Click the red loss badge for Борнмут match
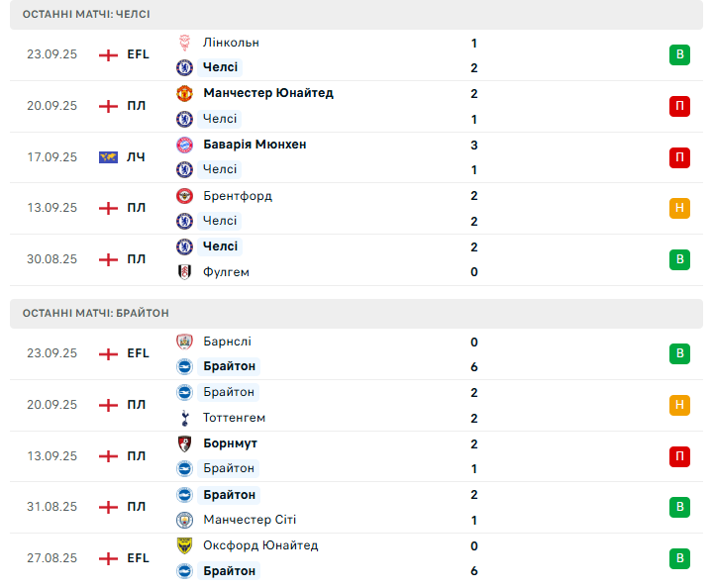711x588 pixels. tap(679, 456)
